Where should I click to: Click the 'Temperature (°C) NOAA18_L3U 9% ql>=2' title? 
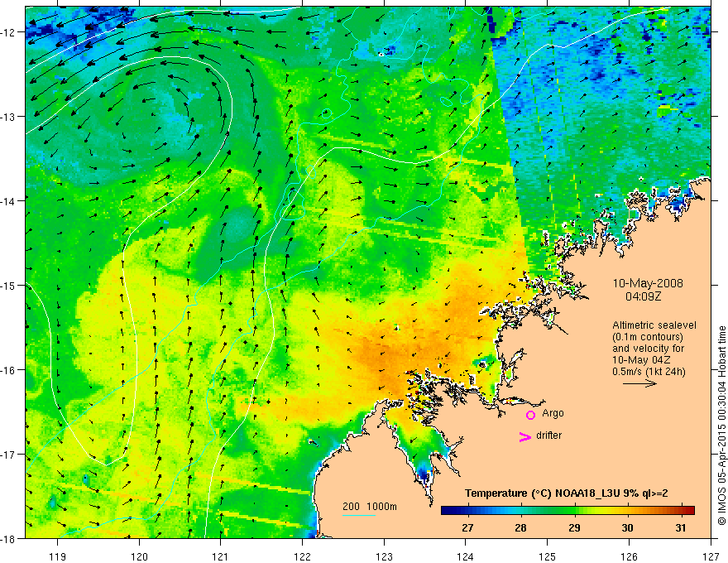pyautogui.click(x=567, y=493)
